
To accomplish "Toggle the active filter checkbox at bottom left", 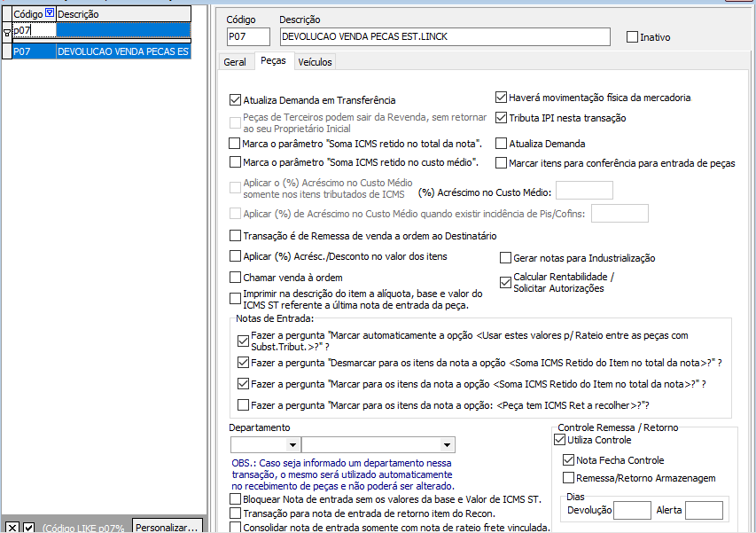I will pos(29,528).
